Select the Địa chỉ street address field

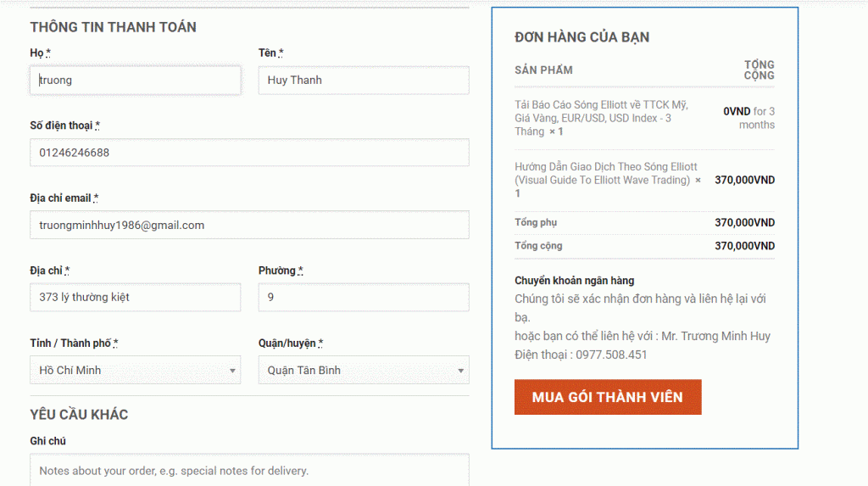135,298
